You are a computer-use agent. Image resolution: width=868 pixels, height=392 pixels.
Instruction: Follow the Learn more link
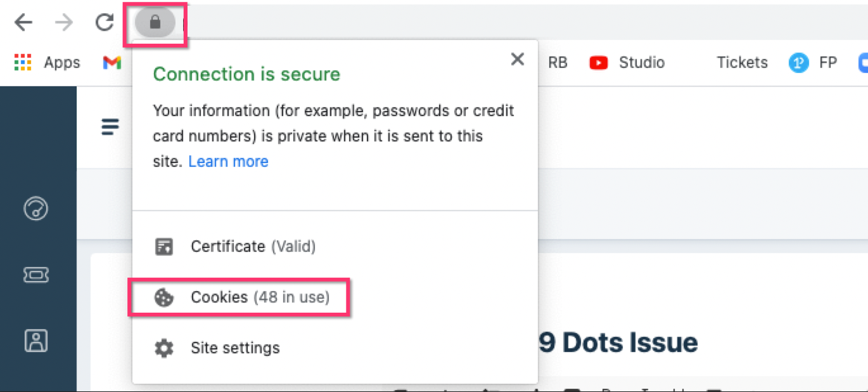[x=228, y=162]
